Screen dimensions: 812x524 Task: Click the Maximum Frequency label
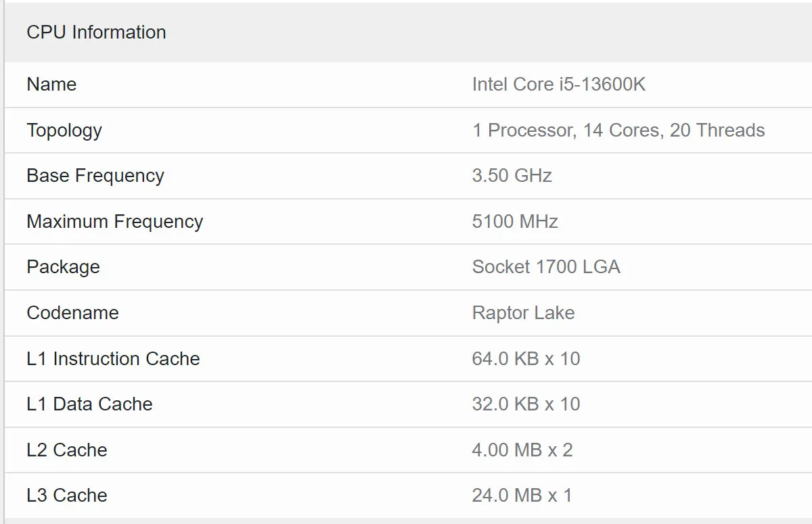pos(115,222)
